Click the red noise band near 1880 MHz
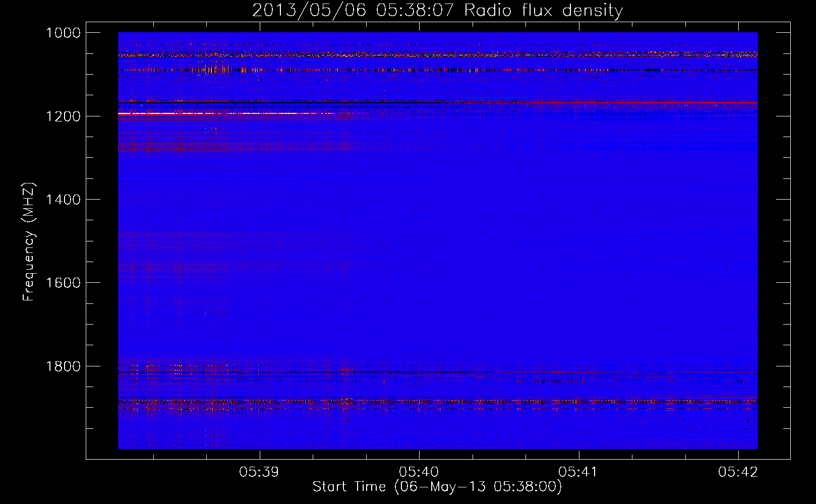 pyautogui.click(x=437, y=402)
